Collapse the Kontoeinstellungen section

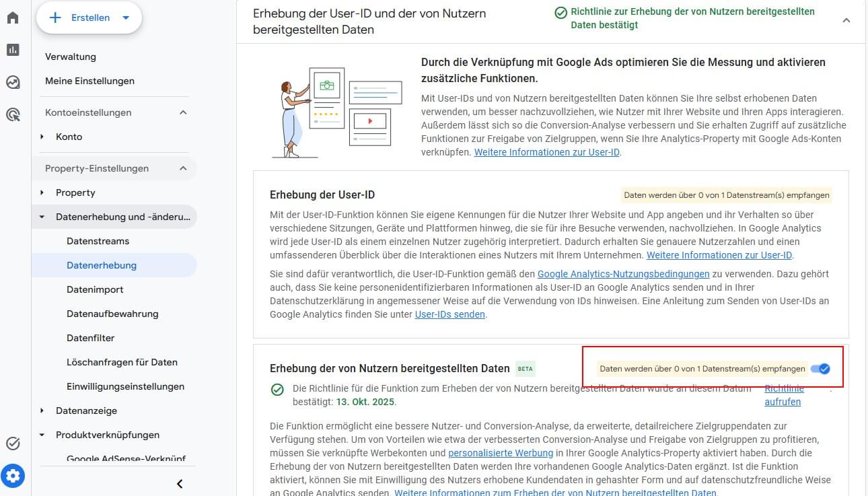point(183,112)
